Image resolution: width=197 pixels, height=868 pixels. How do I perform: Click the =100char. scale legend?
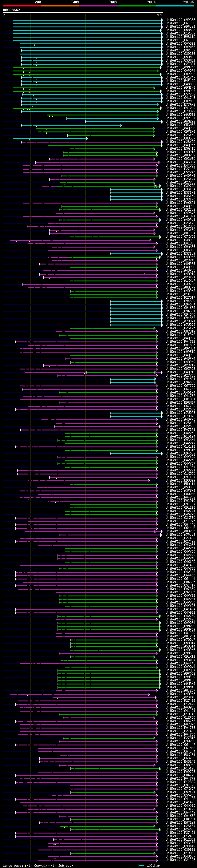(150, 866)
